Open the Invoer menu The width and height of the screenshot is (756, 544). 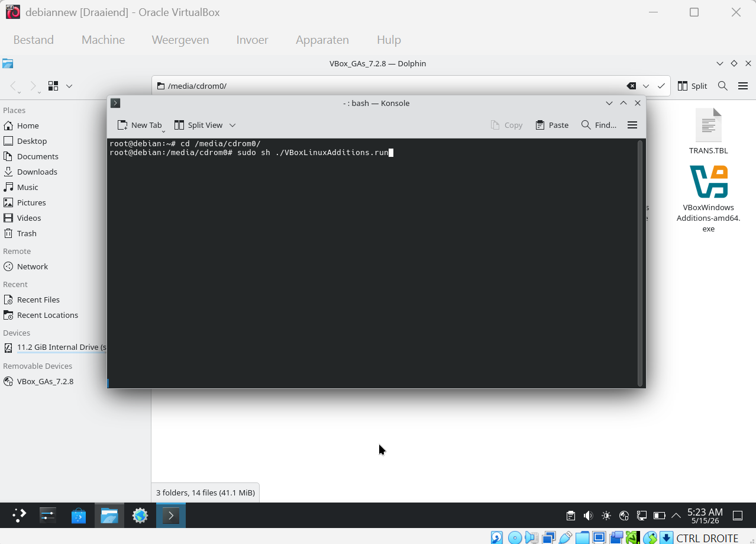tap(252, 40)
